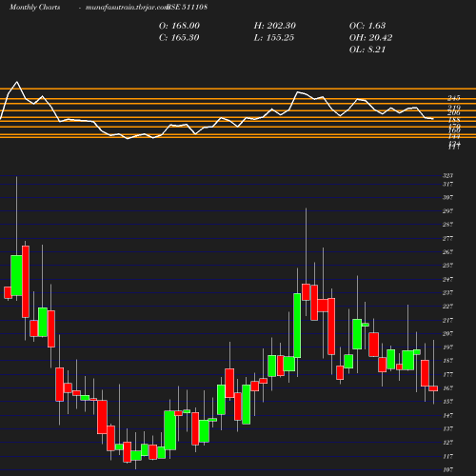Click the 107 price axis label
This screenshot has width=476, height=476.
coord(447,469)
